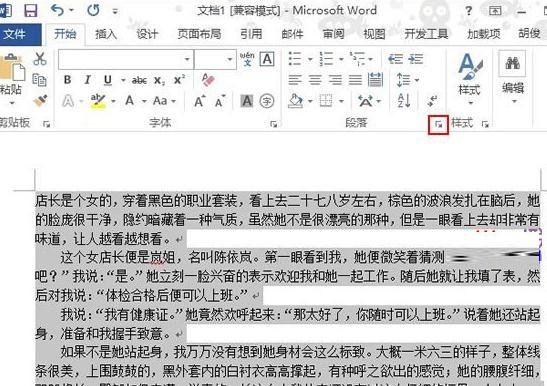Click the Decrease Indent icon
Image resolution: width=547 pixels, height=386 pixels.
[x=396, y=59]
